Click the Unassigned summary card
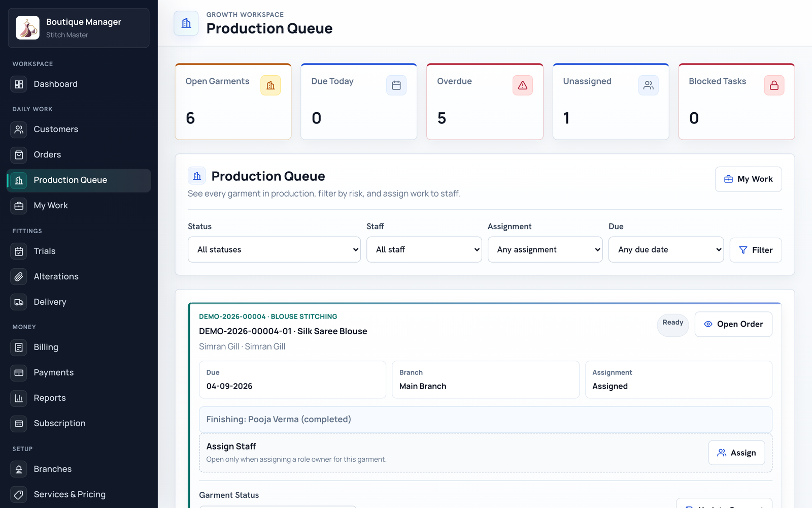The width and height of the screenshot is (812, 508). [611, 102]
